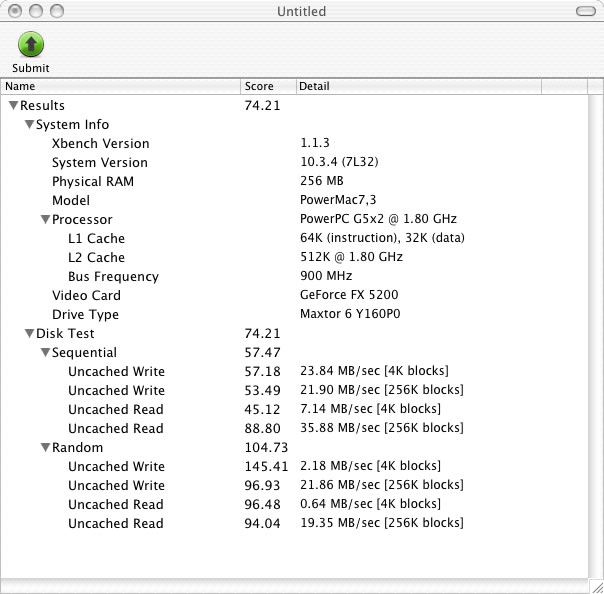Select the System Version row
Screen dimensions: 604x594
click(x=294, y=162)
